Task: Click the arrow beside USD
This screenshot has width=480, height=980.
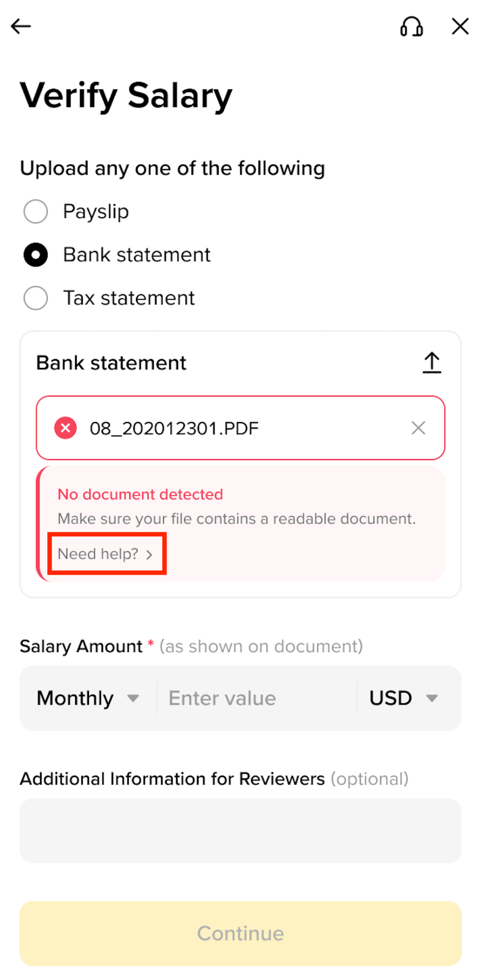Action: coord(432,699)
